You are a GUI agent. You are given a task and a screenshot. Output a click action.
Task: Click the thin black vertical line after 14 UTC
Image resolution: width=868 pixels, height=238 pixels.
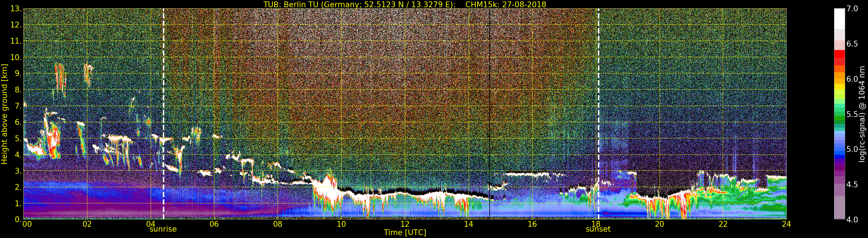tap(489, 114)
